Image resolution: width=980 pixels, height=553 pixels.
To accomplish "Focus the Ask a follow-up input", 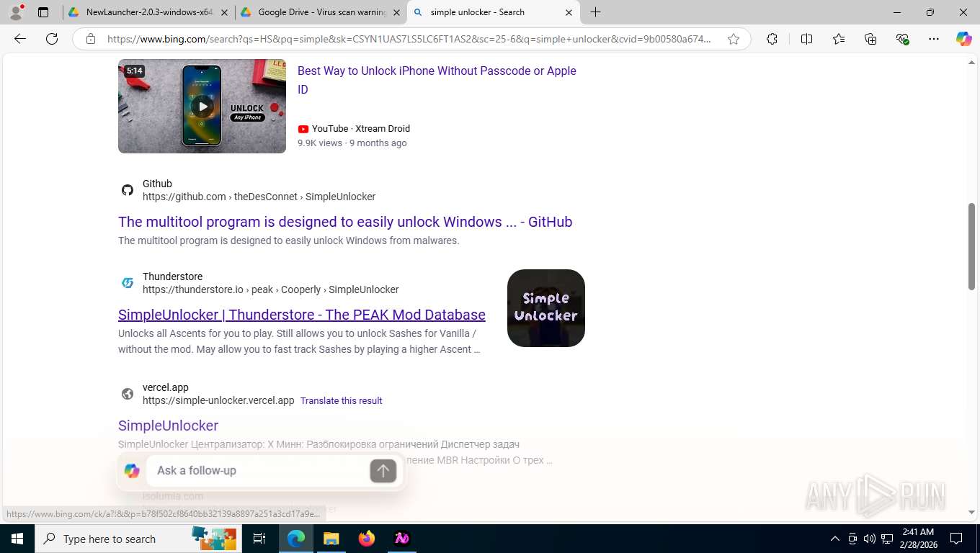I will point(259,470).
